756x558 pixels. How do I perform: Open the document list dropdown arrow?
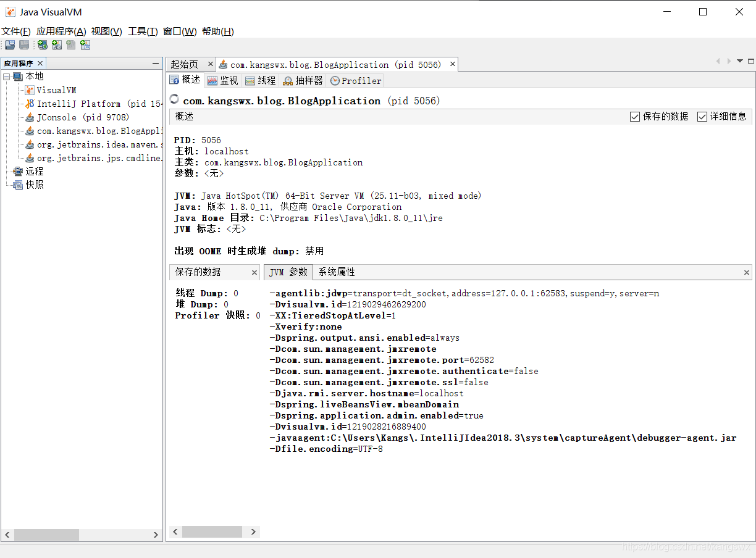[x=740, y=61]
